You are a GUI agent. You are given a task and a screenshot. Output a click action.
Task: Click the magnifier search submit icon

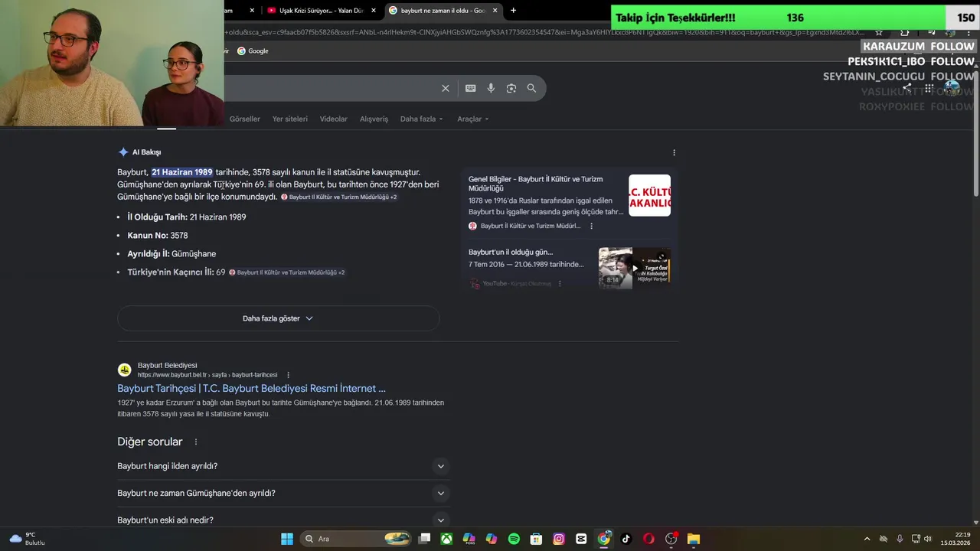[x=531, y=88]
